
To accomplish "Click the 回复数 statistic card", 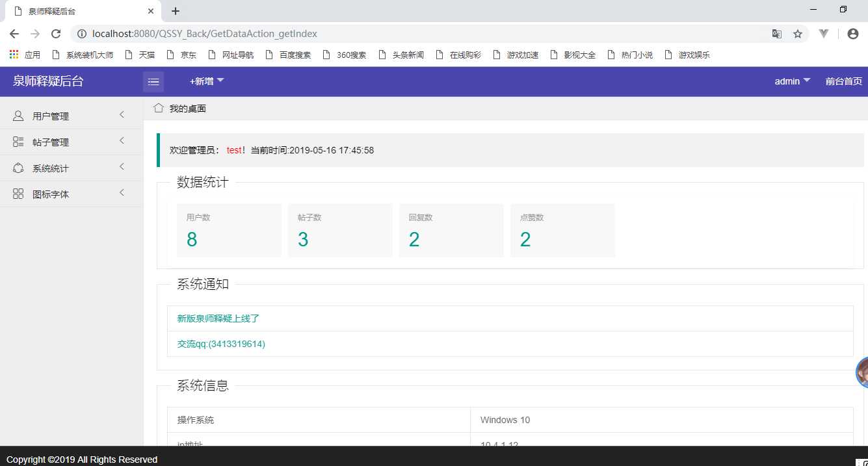I will click(451, 230).
